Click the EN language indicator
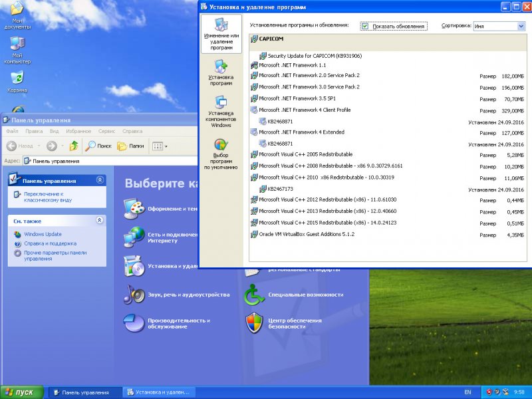The height and width of the screenshot is (399, 532). [x=467, y=392]
